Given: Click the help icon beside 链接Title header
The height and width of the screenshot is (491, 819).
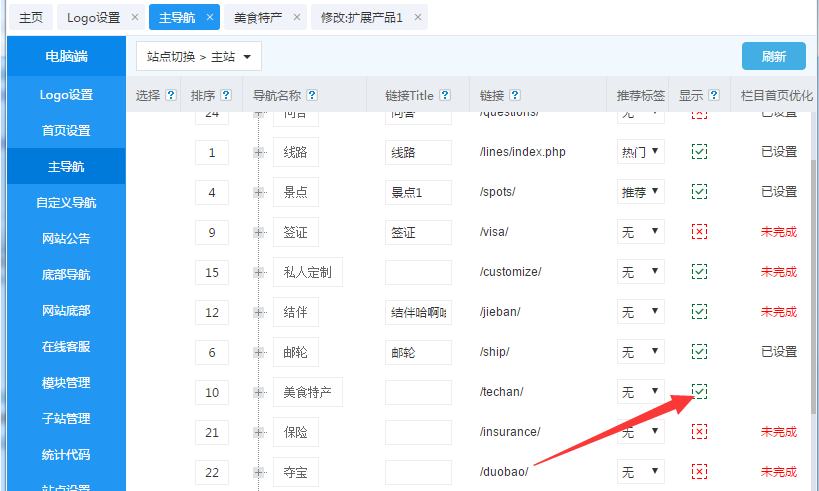Looking at the screenshot, I should pos(445,96).
